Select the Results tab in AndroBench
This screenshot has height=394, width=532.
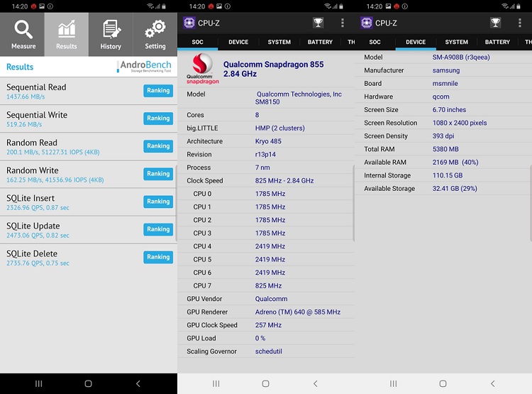(67, 35)
